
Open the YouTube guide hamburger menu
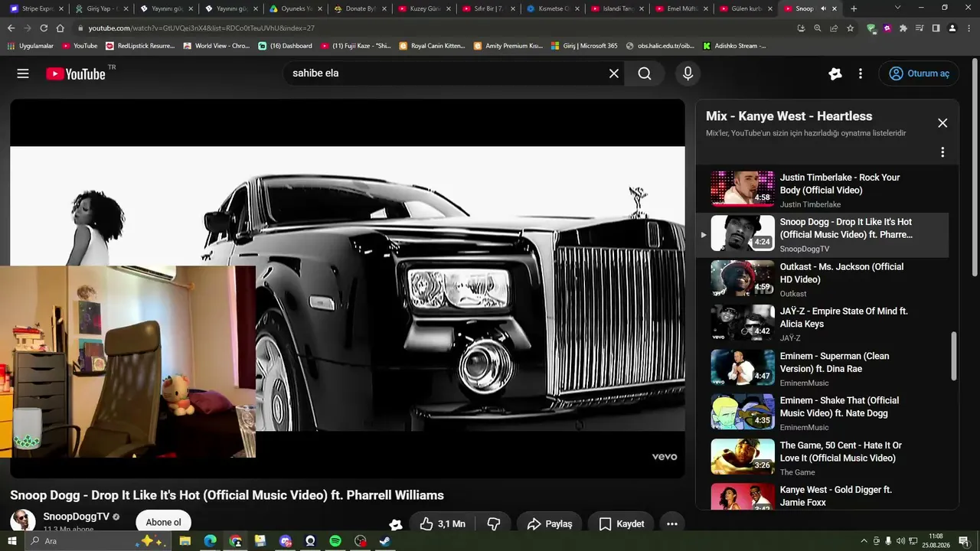[23, 73]
